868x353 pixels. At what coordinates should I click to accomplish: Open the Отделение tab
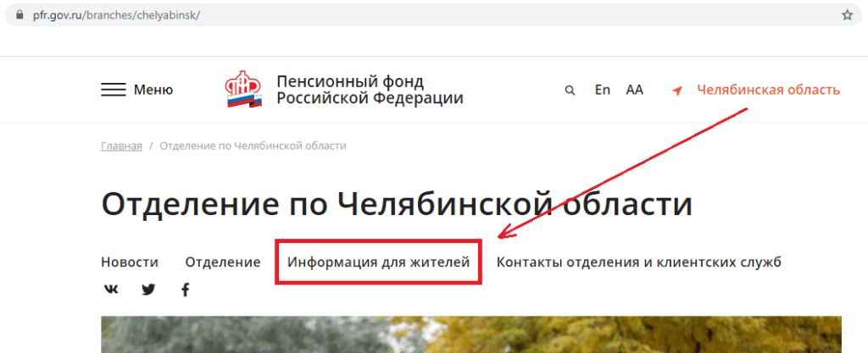coord(223,262)
